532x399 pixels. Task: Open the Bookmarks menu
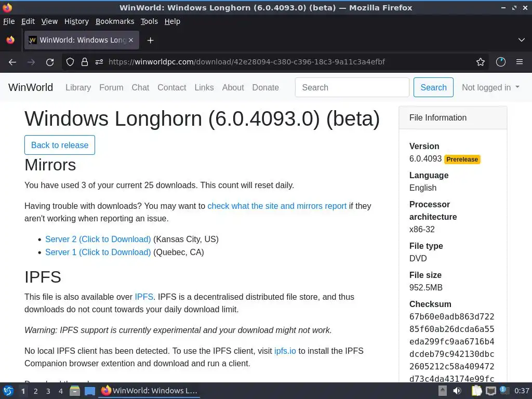(x=115, y=21)
